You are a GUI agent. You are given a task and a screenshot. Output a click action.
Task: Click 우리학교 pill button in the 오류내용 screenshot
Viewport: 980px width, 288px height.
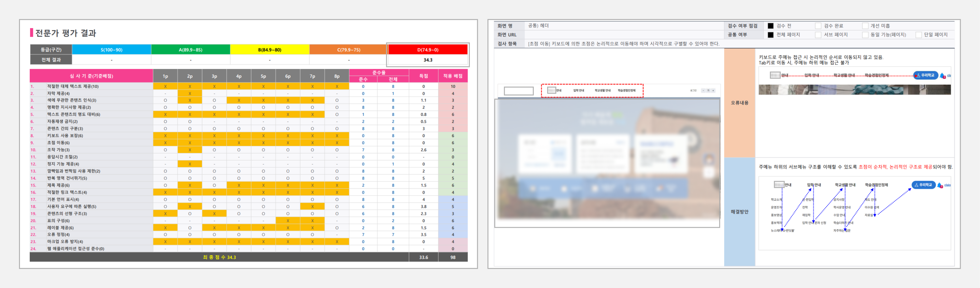point(926,75)
